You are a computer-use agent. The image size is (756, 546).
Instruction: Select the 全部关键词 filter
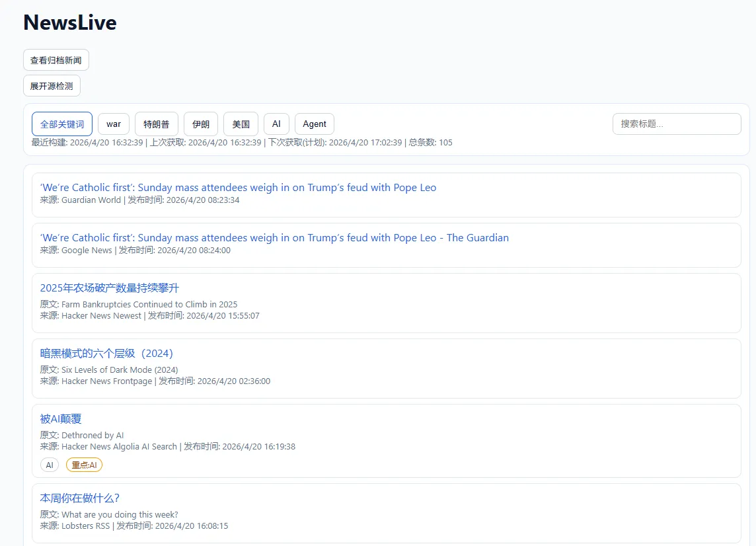[x=62, y=124]
